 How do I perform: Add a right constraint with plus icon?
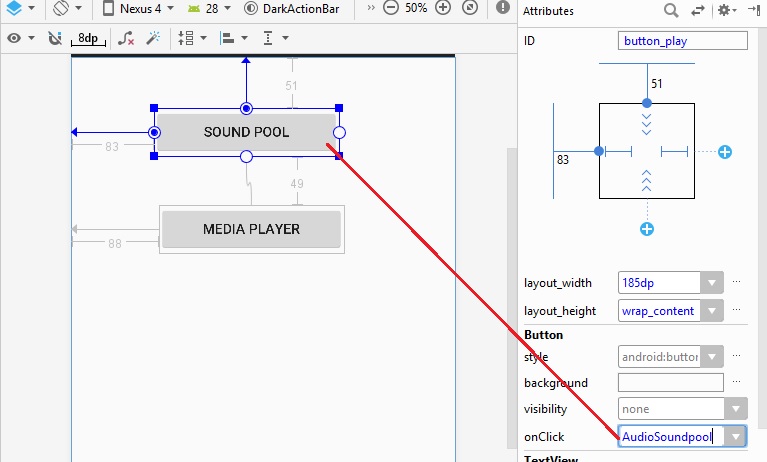(725, 152)
